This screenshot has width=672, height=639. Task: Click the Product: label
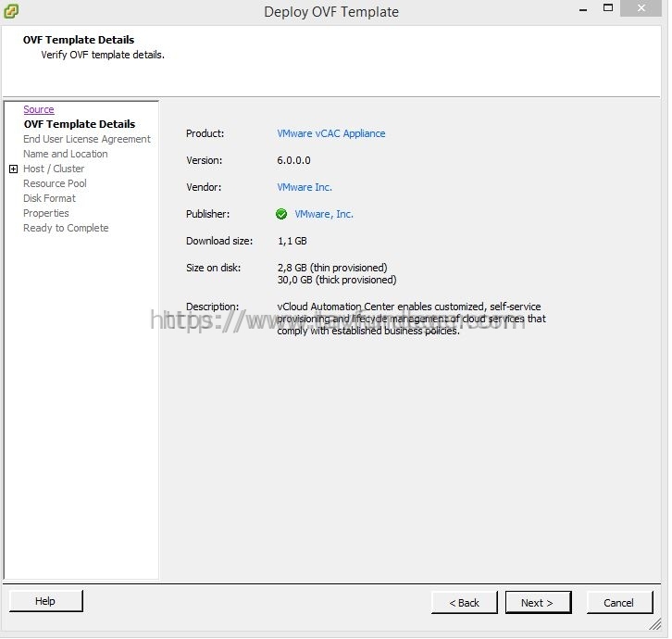click(x=205, y=133)
